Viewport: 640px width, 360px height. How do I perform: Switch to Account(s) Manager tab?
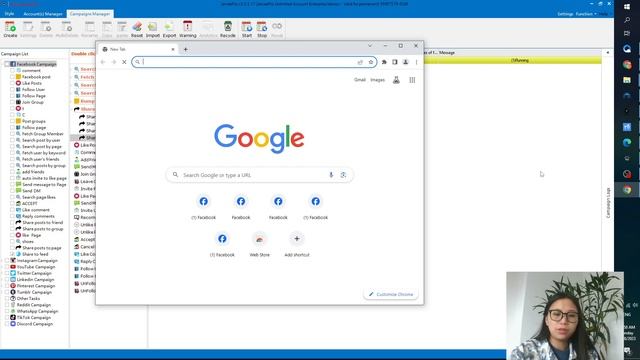tap(43, 14)
